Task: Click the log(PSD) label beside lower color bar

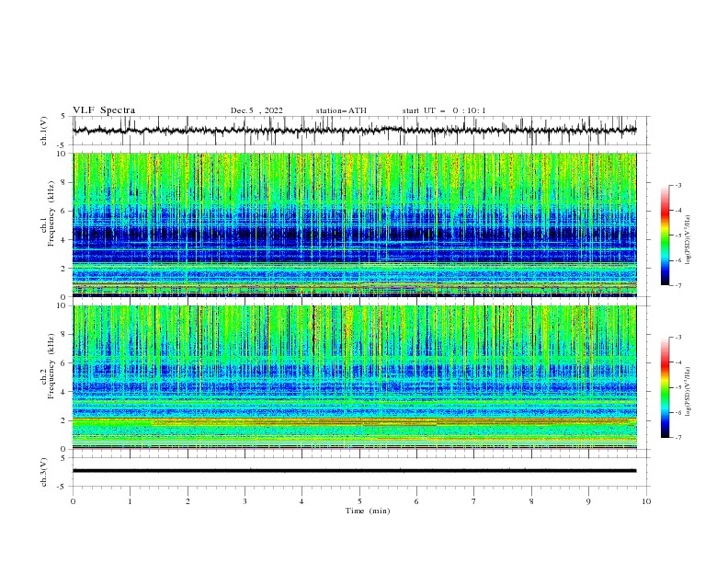Action: coord(688,392)
